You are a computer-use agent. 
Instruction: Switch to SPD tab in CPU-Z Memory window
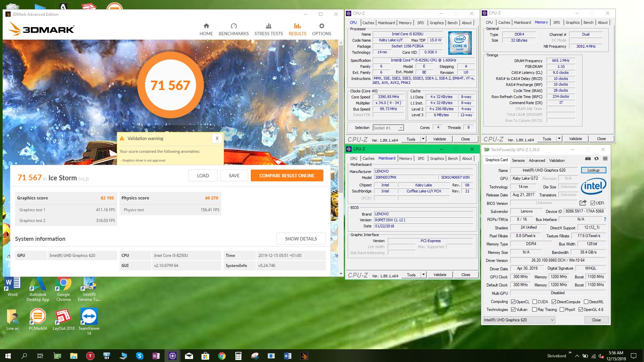[x=556, y=22]
